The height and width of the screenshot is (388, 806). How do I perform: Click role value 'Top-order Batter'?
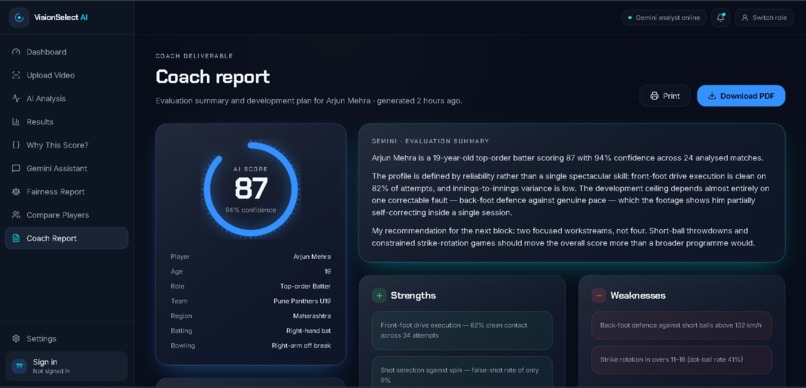click(305, 286)
